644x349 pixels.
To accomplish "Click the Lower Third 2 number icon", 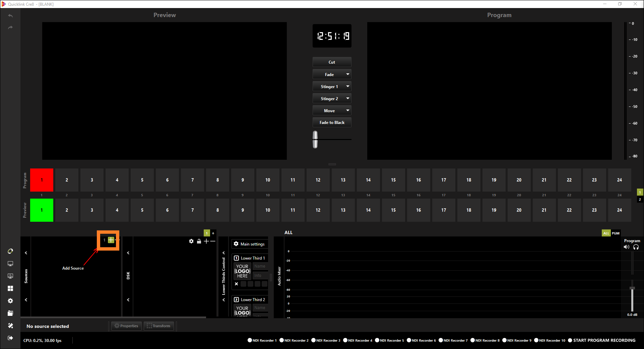I will click(236, 299).
